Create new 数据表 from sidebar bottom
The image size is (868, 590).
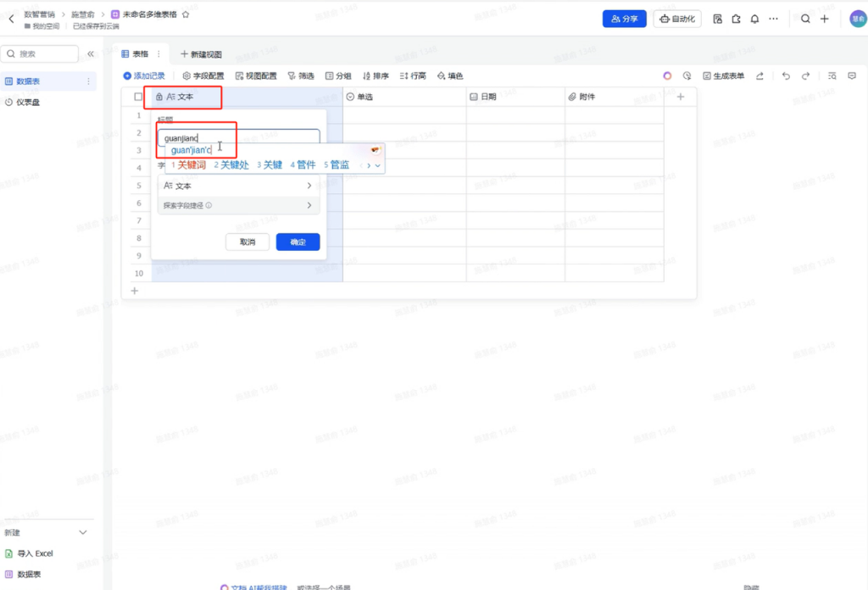[x=23, y=575]
